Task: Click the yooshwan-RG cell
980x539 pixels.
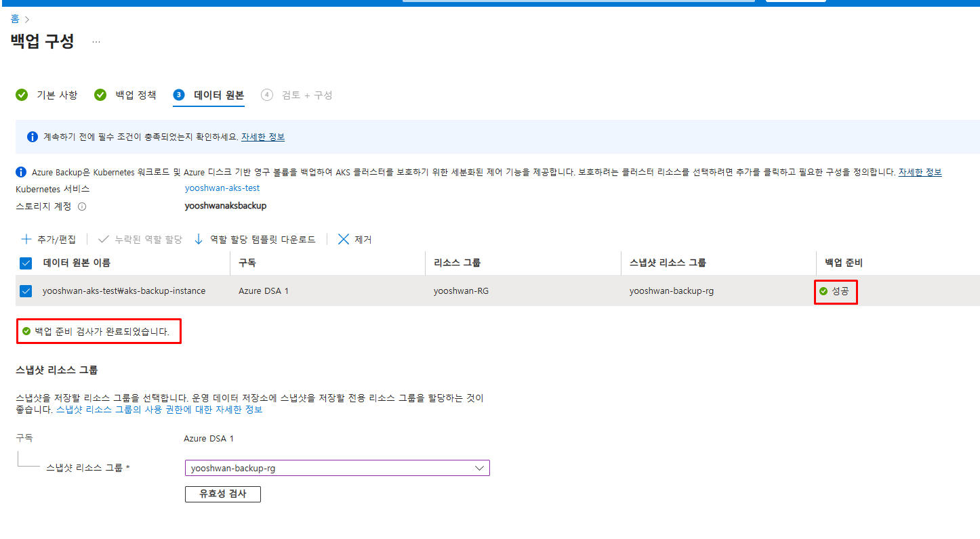Action: point(461,291)
